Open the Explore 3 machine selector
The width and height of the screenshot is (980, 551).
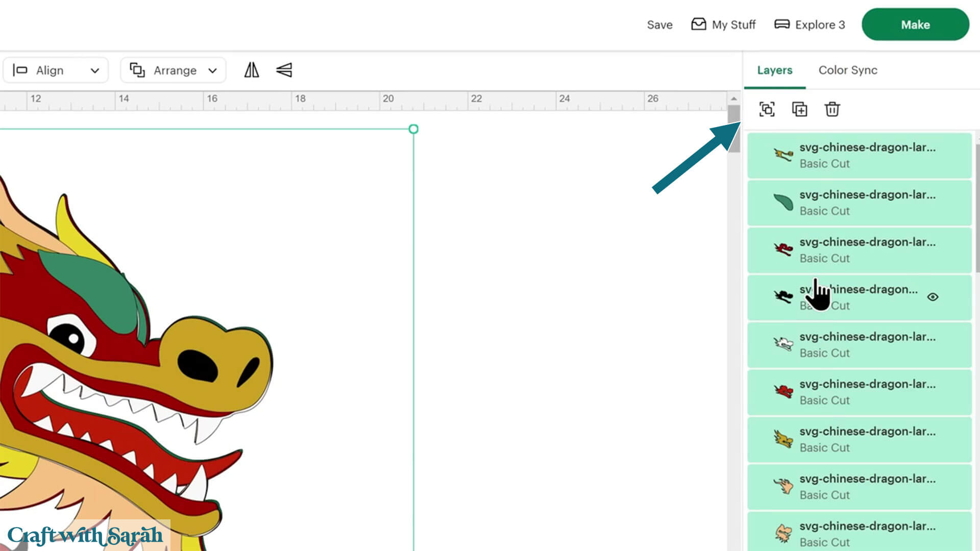point(820,24)
